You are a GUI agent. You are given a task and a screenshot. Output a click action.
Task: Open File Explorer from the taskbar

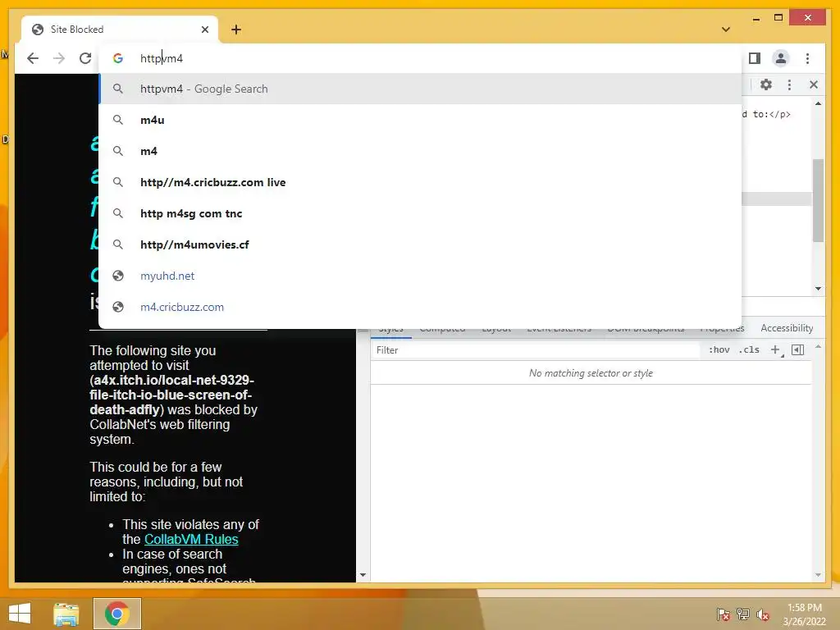[66, 614]
